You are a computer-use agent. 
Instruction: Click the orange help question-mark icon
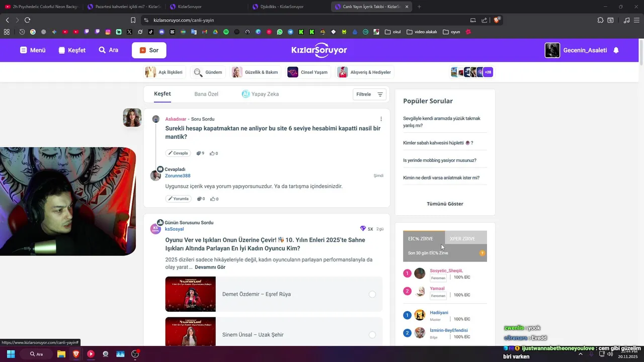coord(482,253)
